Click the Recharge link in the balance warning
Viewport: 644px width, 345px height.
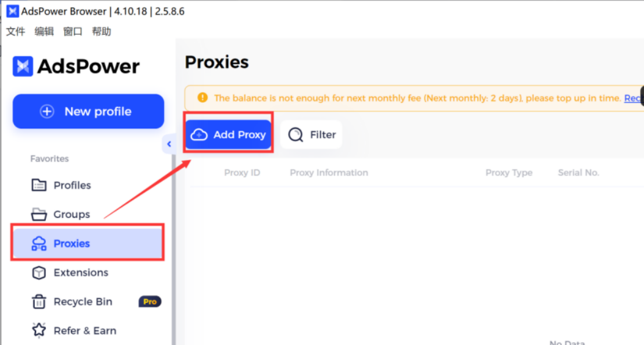[x=633, y=98]
